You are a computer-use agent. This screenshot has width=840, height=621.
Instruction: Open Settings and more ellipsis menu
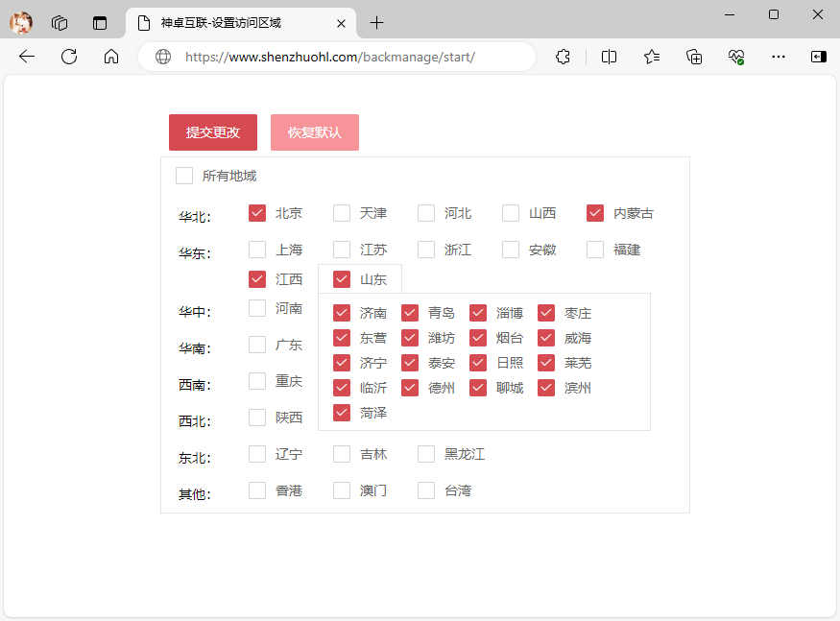pos(779,57)
